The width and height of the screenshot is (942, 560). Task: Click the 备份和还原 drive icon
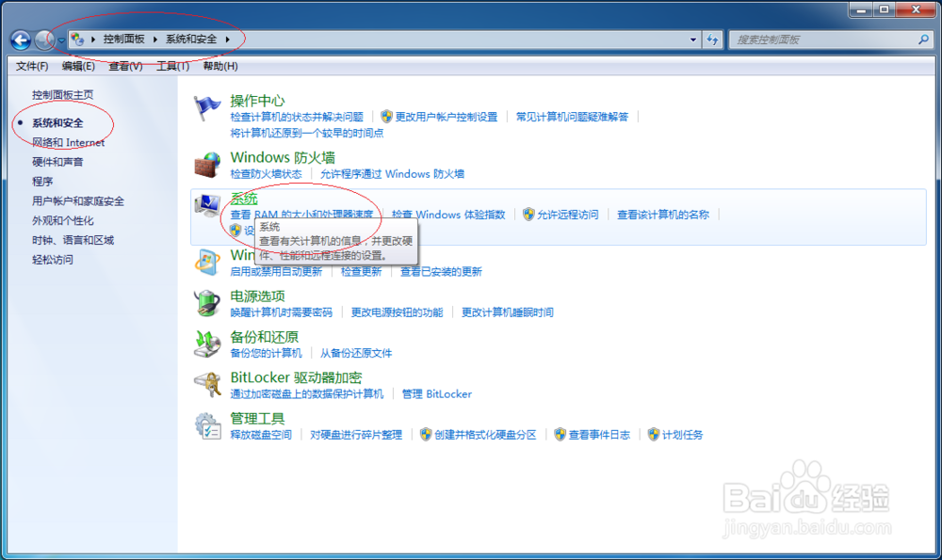(209, 342)
